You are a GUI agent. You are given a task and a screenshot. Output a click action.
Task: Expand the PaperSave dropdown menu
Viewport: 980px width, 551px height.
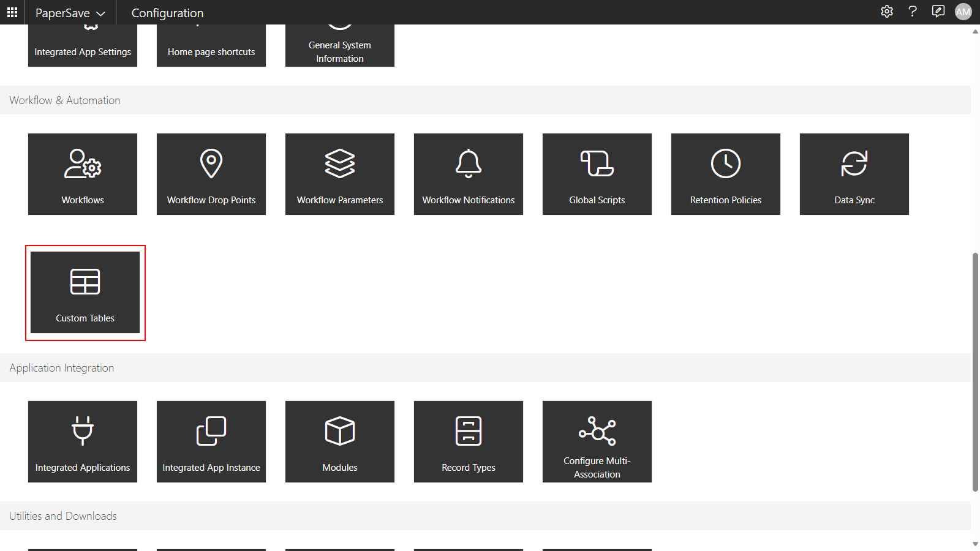pos(70,13)
